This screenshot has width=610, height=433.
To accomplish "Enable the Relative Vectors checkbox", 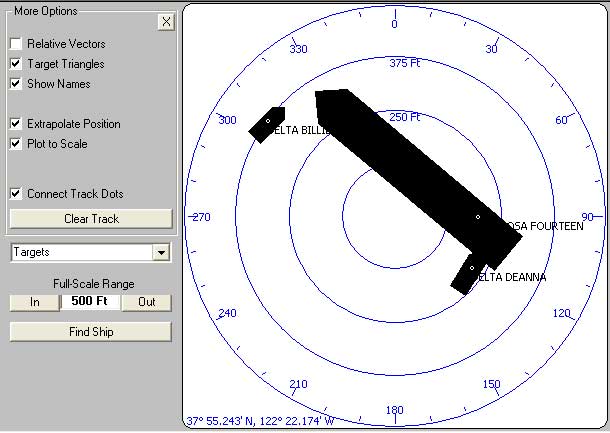I will [x=16, y=44].
